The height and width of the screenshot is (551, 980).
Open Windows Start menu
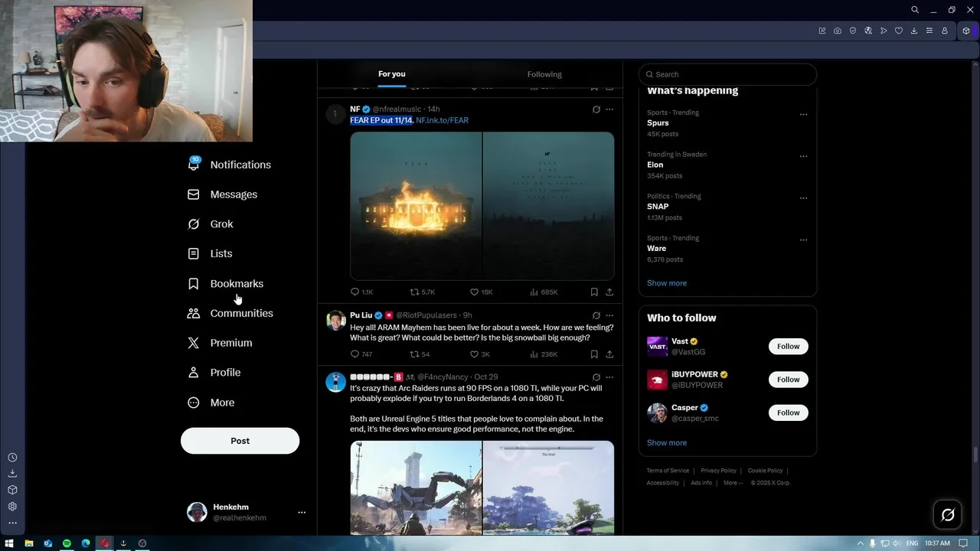[9, 543]
